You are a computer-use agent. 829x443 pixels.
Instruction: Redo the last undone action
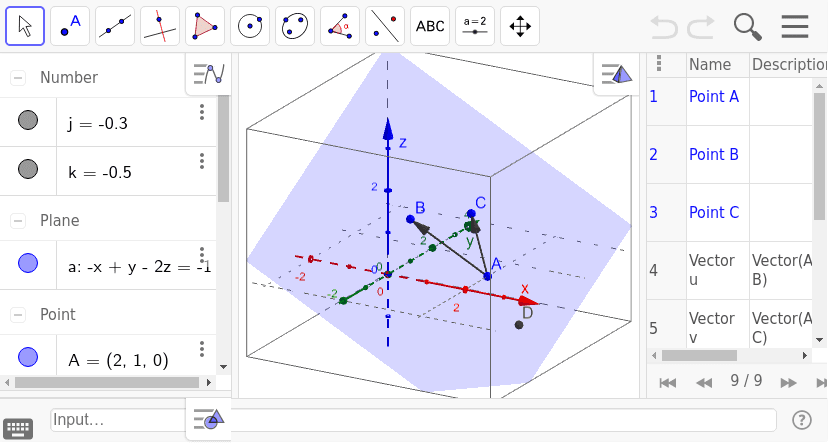(x=701, y=26)
